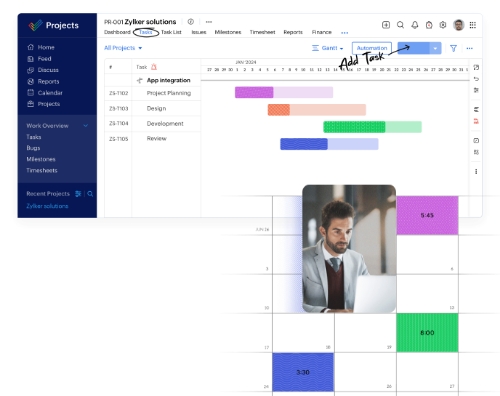Open the Design task row
This screenshot has width=500, height=396.
tap(156, 108)
